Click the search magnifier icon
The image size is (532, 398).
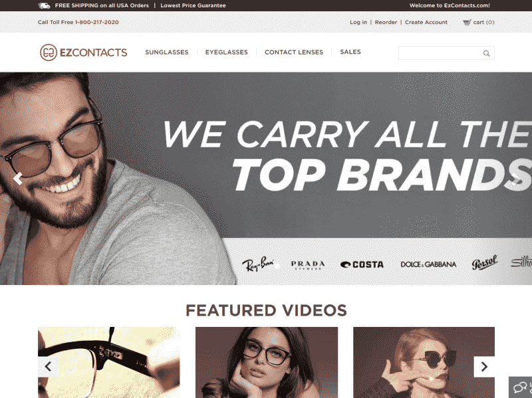click(486, 53)
